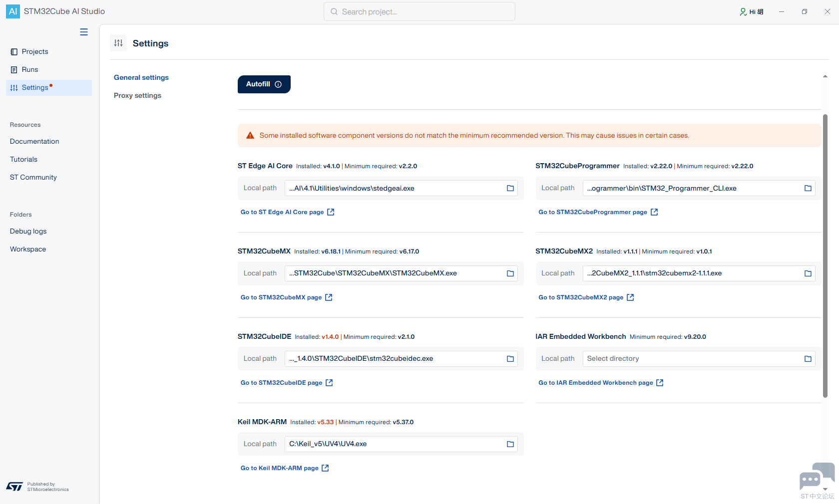Open Workspace folder

click(28, 249)
